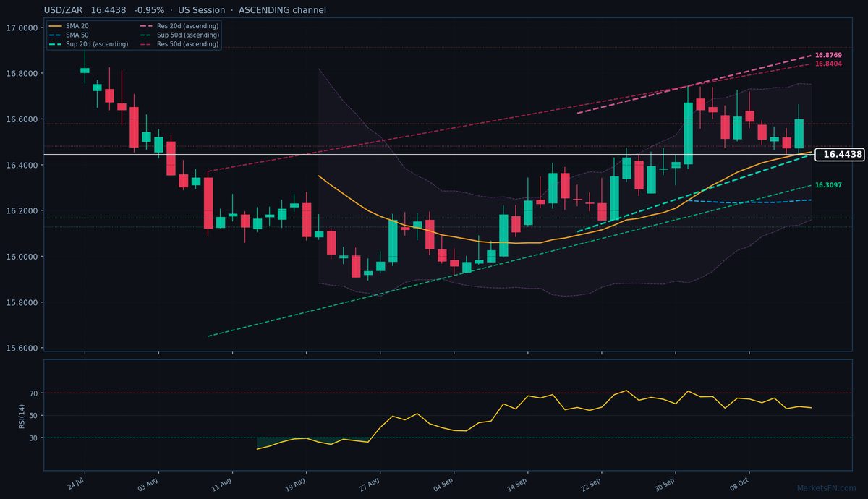Click the -0.95% change value in title
Viewport: 868px width, 499px height.
click(150, 10)
